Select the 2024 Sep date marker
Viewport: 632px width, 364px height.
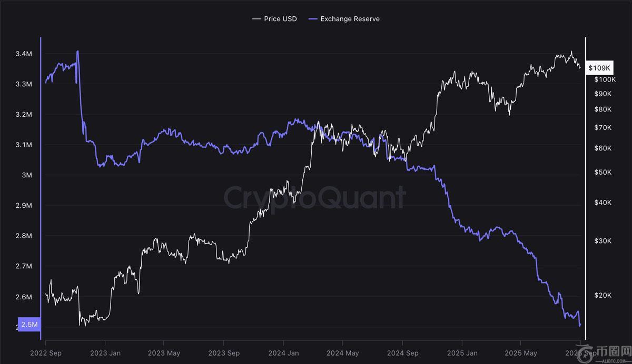coord(402,353)
